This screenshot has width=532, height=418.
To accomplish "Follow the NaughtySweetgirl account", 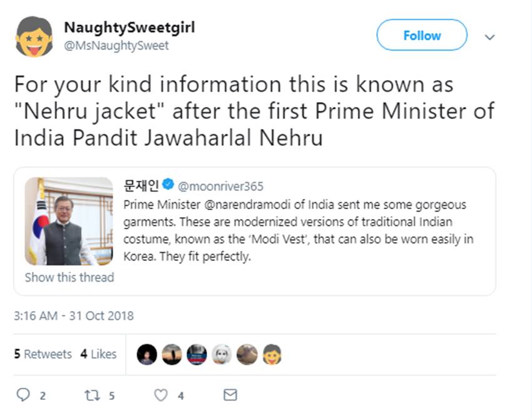I will 421,36.
